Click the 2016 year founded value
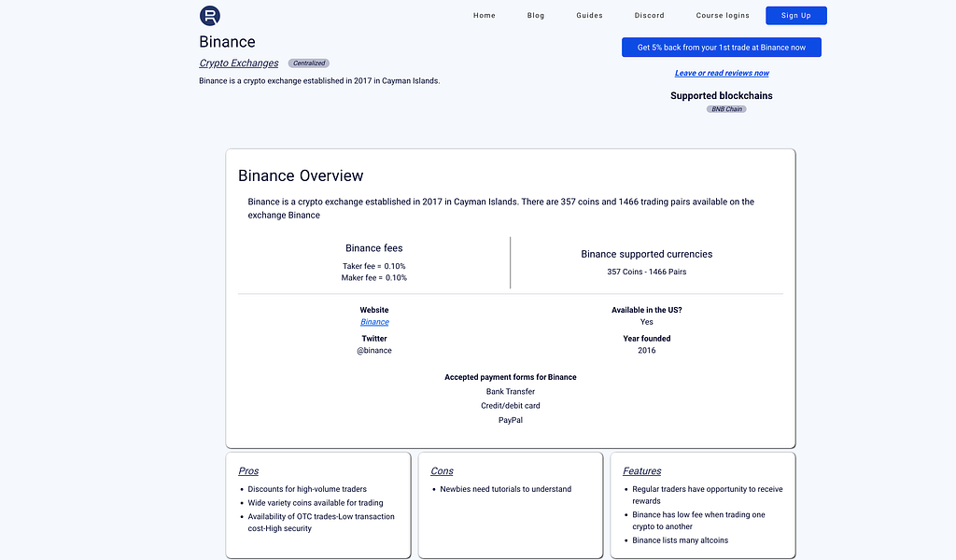Viewport: 956px width, 560px height. (646, 350)
